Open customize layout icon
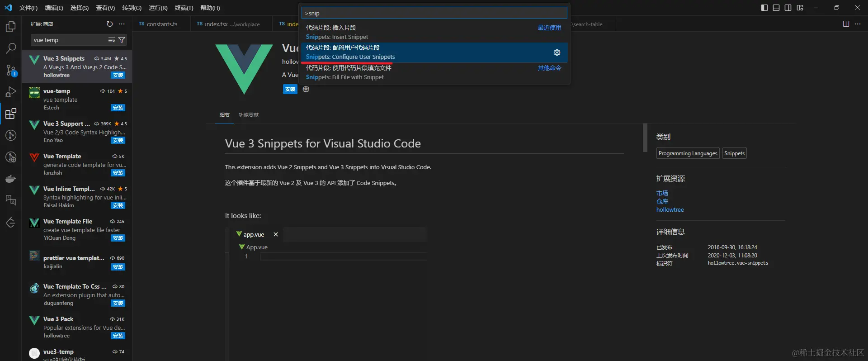 (x=800, y=8)
